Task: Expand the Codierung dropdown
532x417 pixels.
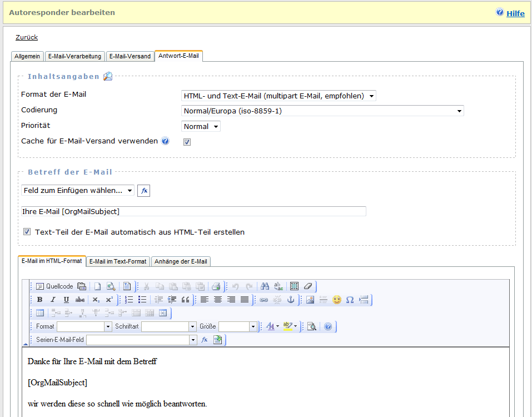Action: [322, 111]
